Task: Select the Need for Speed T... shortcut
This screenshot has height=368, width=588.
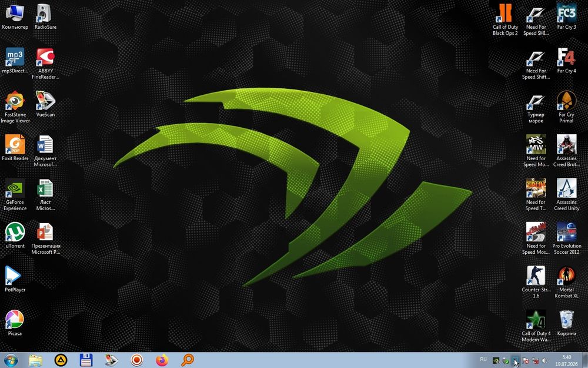Action: 536,194
